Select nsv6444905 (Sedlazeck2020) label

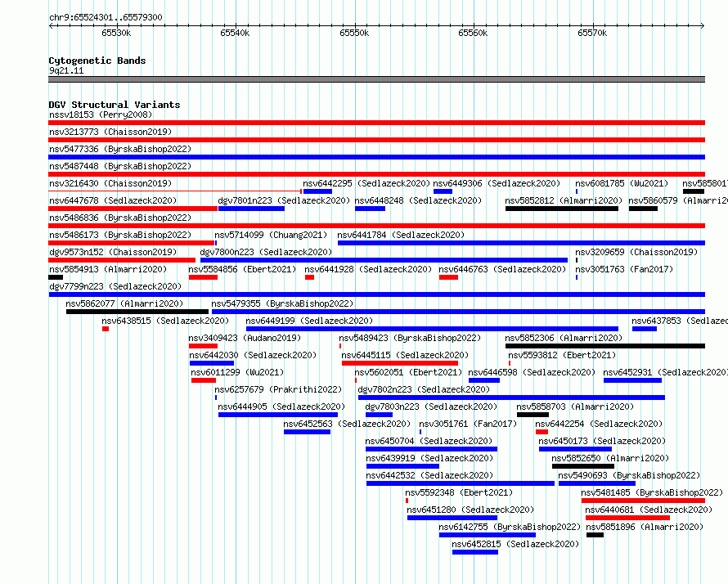click(281, 407)
